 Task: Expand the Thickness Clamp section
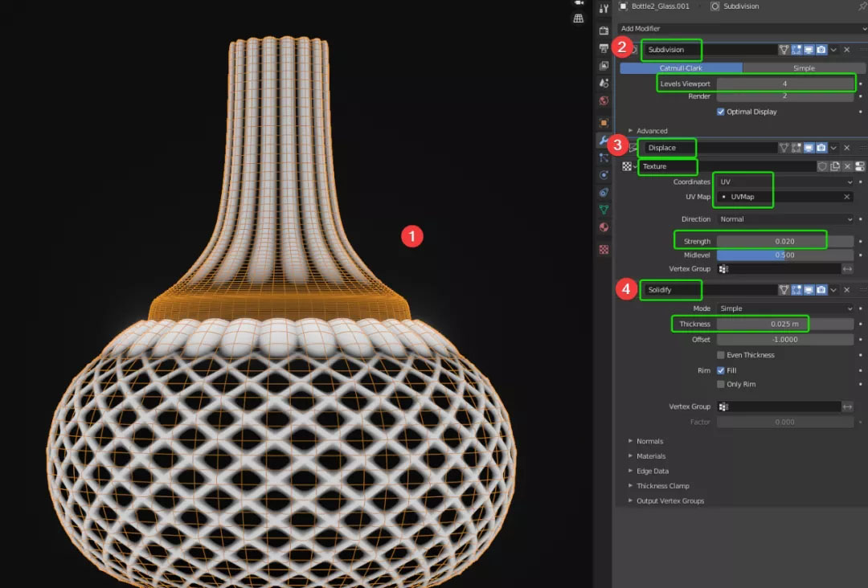click(659, 486)
